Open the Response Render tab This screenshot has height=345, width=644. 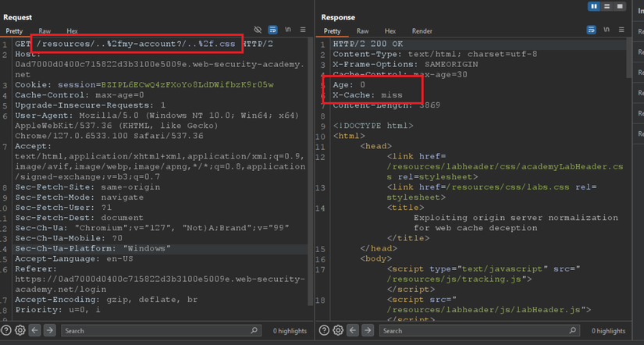click(x=422, y=31)
